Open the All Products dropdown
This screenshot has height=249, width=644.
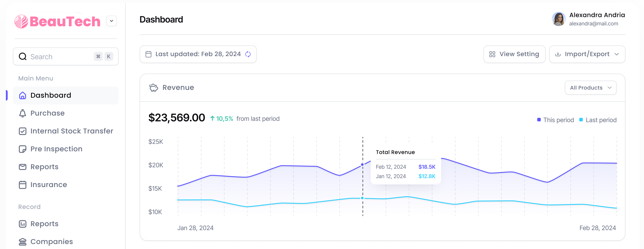pyautogui.click(x=590, y=88)
